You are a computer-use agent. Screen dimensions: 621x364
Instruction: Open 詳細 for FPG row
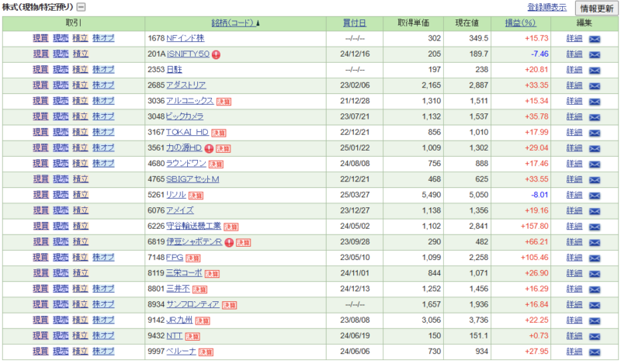click(574, 258)
